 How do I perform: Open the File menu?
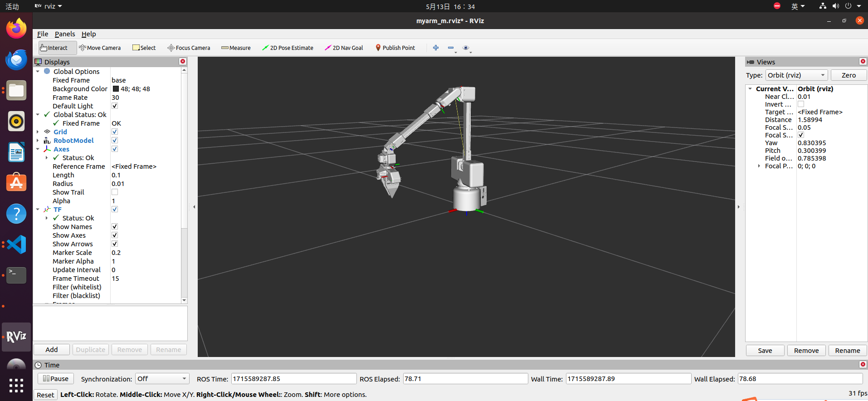click(43, 34)
